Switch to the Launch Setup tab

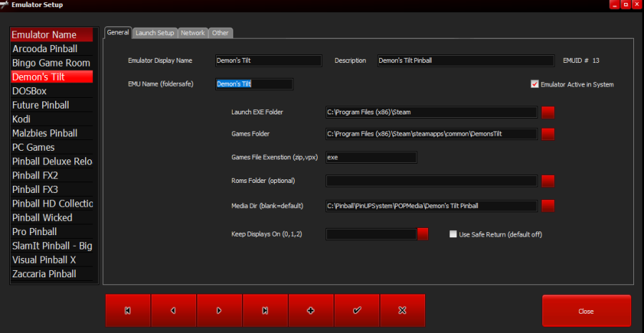click(x=155, y=33)
